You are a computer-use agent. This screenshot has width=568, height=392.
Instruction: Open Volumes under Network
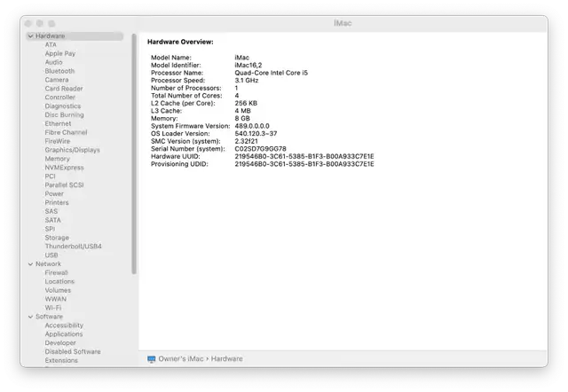coord(58,290)
